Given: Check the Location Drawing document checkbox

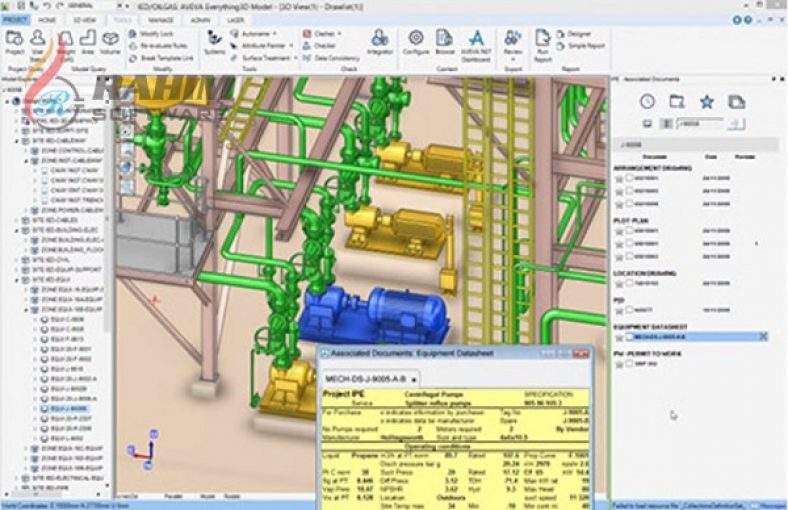Looking at the screenshot, I should click(x=629, y=283).
